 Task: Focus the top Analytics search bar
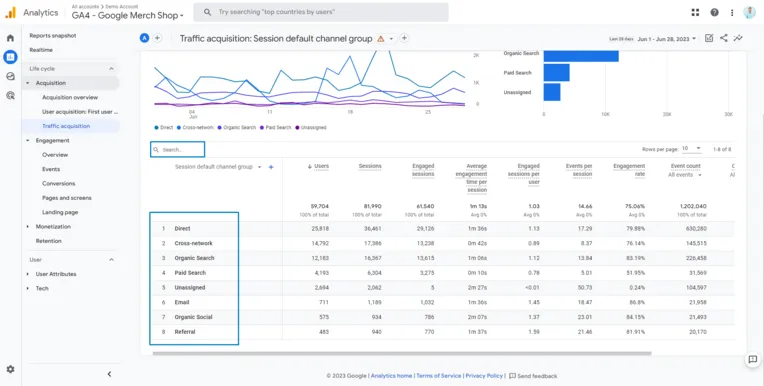click(321, 12)
